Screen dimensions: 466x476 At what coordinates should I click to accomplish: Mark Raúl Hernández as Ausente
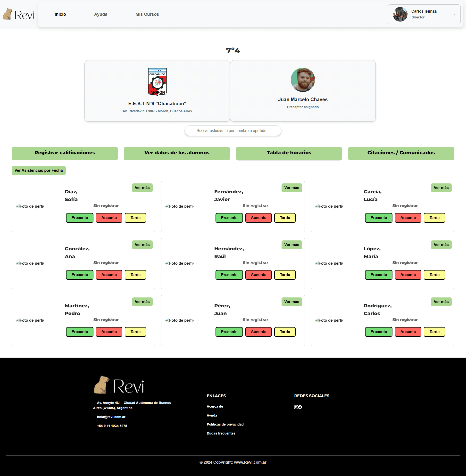pyautogui.click(x=258, y=275)
